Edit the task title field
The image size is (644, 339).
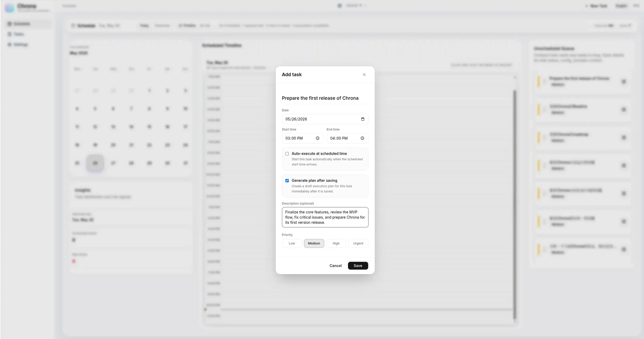[x=325, y=98]
